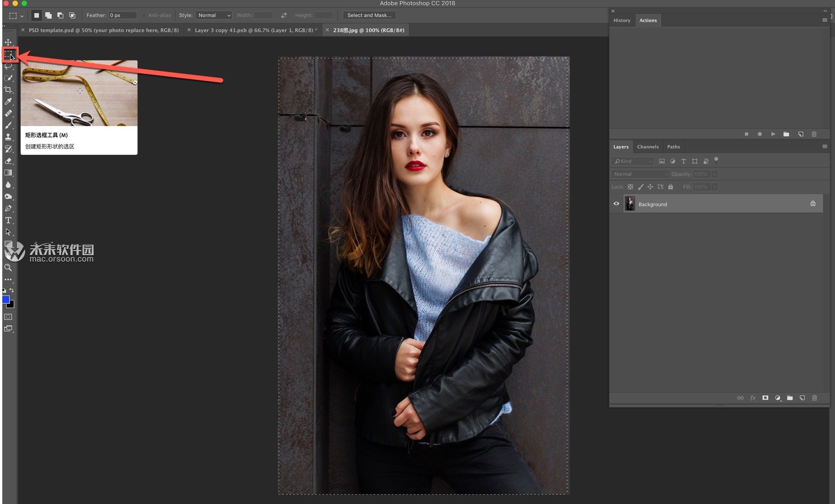Click the Pen tool
Image resolution: width=835 pixels, height=504 pixels.
point(8,208)
